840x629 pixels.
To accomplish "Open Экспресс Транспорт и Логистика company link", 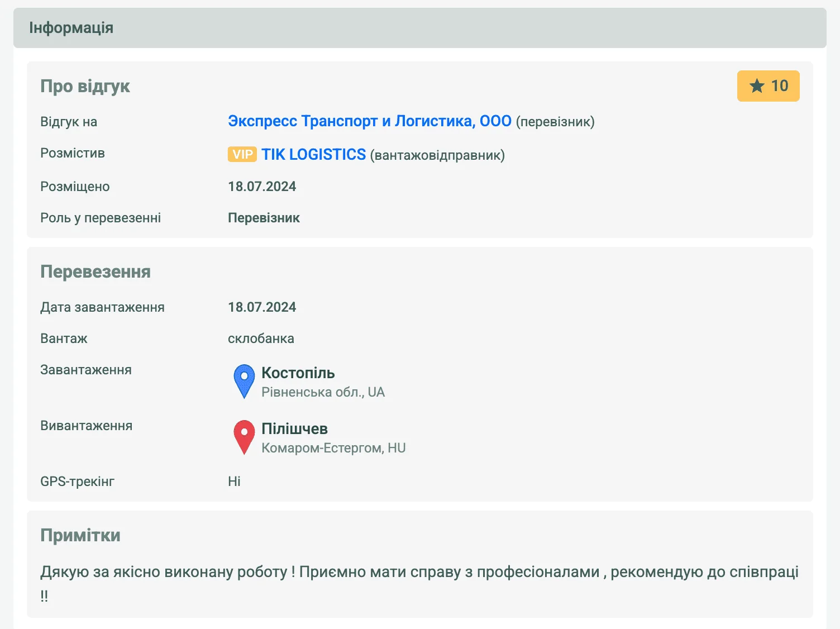I will pyautogui.click(x=369, y=121).
